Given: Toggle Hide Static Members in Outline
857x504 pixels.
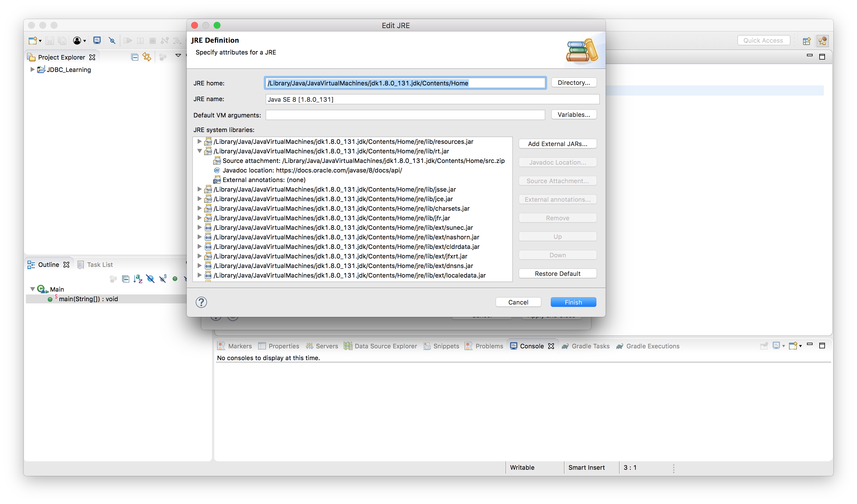Looking at the screenshot, I should pos(163,279).
